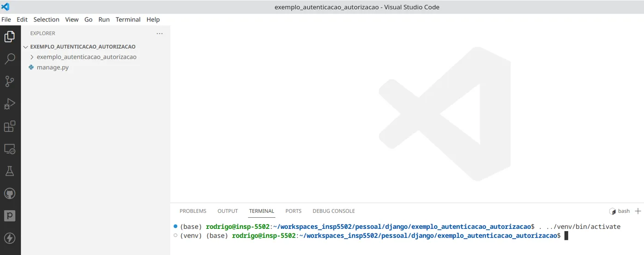This screenshot has width=644, height=255.
Task: Select the TERMINAL panel tab
Action: (262, 211)
